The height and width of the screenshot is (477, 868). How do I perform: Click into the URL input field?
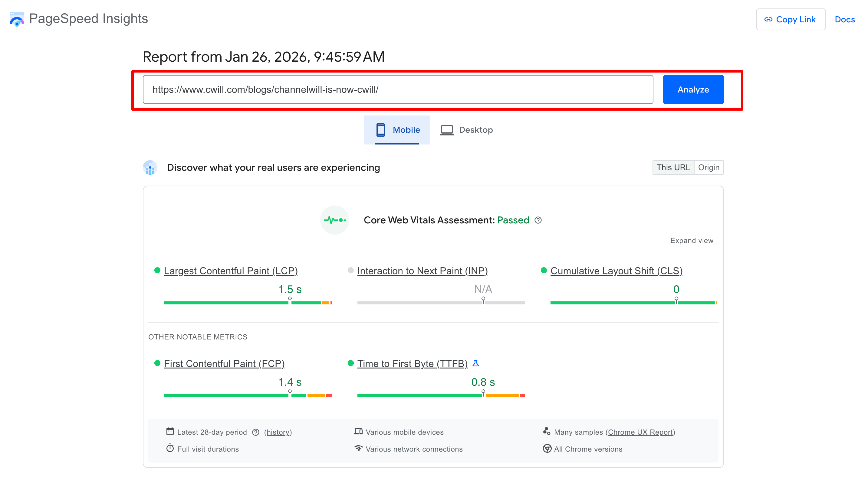[398, 89]
